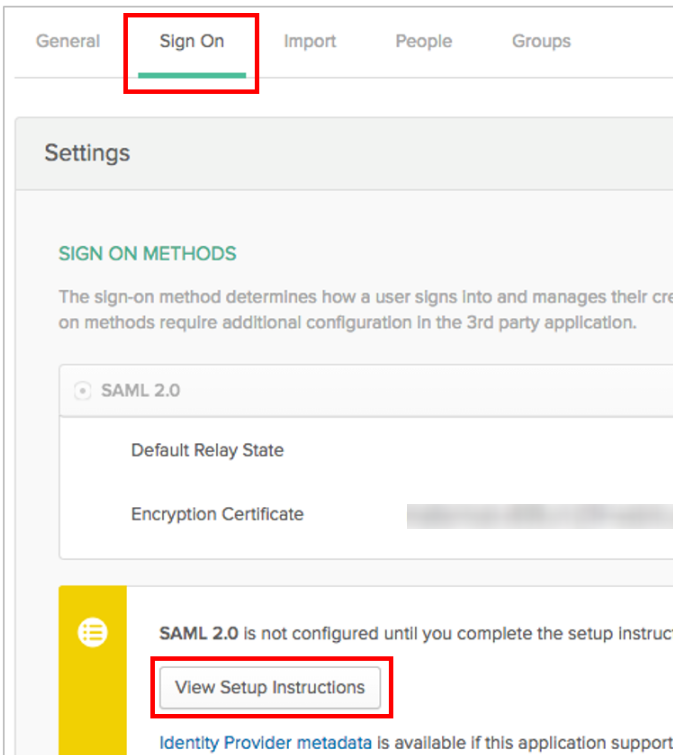Click the SAML 2.0 label beside radio button

coord(140,391)
